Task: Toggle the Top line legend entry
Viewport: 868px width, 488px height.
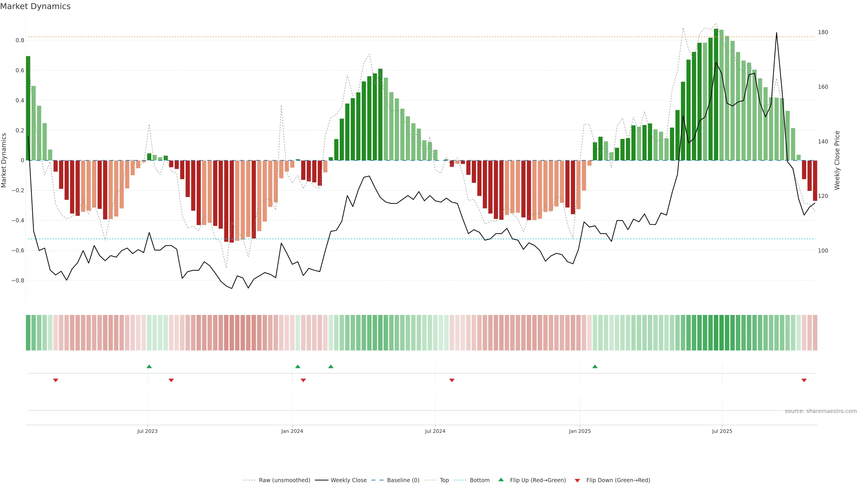Action: point(444,480)
